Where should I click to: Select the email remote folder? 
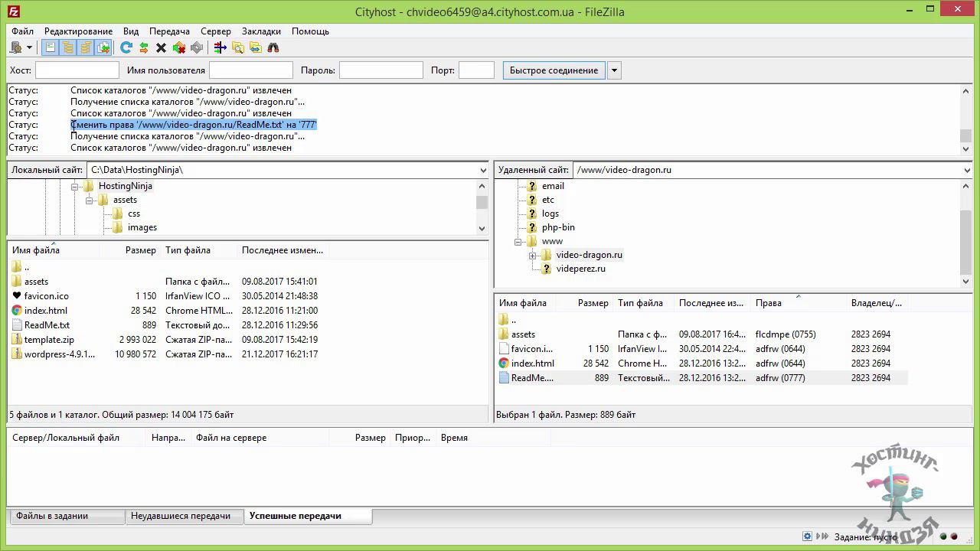tap(553, 186)
